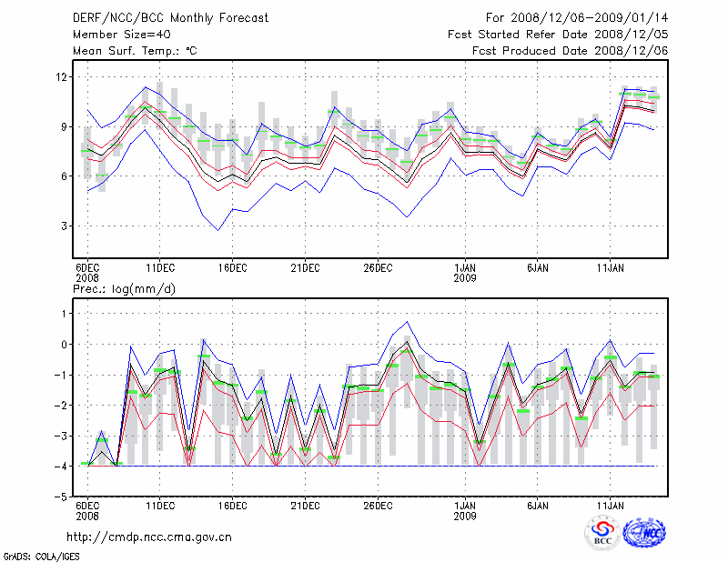Viewport: 728px width, 562px height.
Task: Click the blue NCC logo icon
Action: (644, 533)
